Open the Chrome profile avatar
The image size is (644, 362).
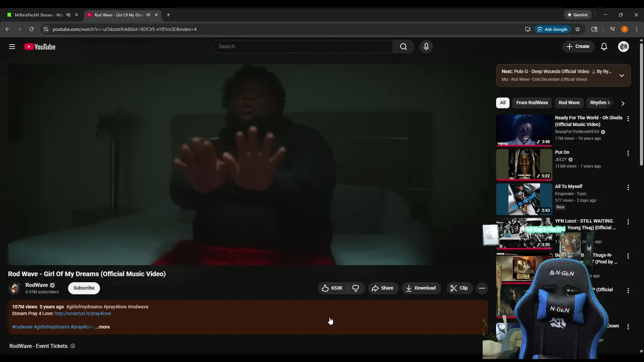pos(624,29)
